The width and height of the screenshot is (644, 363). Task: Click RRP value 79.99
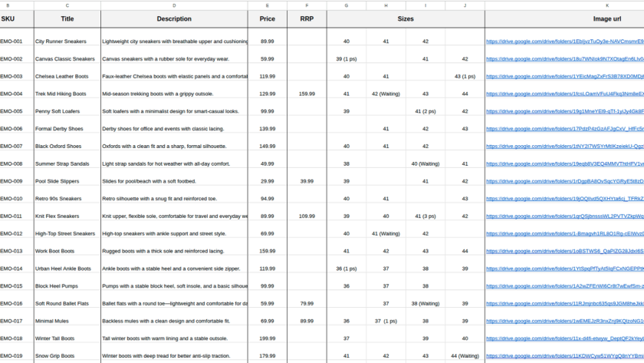(x=307, y=303)
